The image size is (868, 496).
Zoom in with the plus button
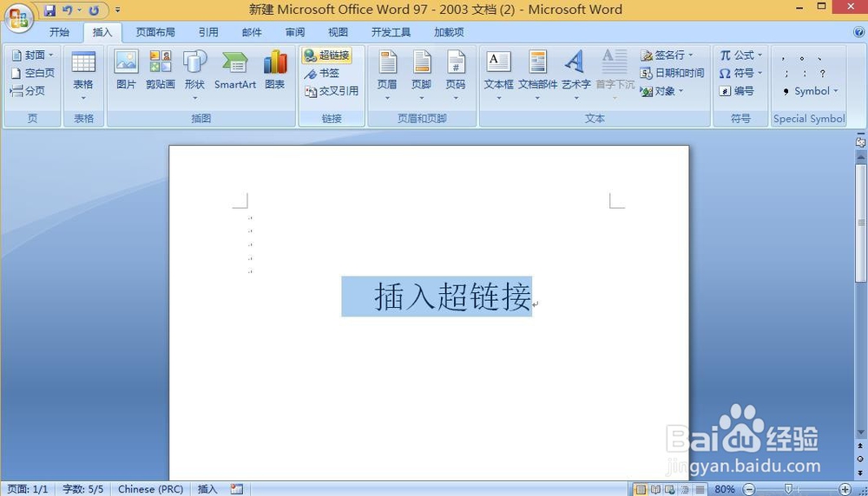(x=845, y=489)
